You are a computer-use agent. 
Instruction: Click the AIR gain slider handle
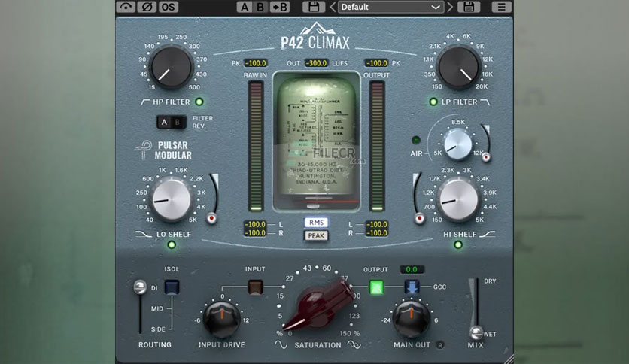click(486, 157)
